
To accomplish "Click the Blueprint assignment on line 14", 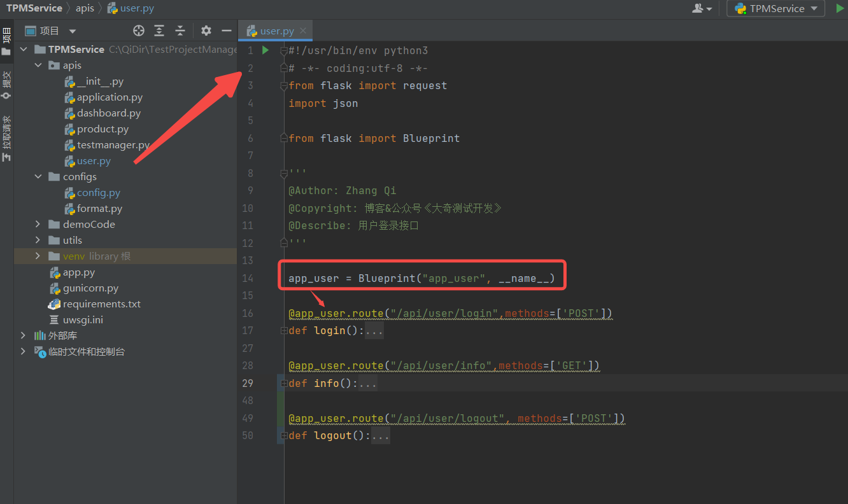I will 421,278.
